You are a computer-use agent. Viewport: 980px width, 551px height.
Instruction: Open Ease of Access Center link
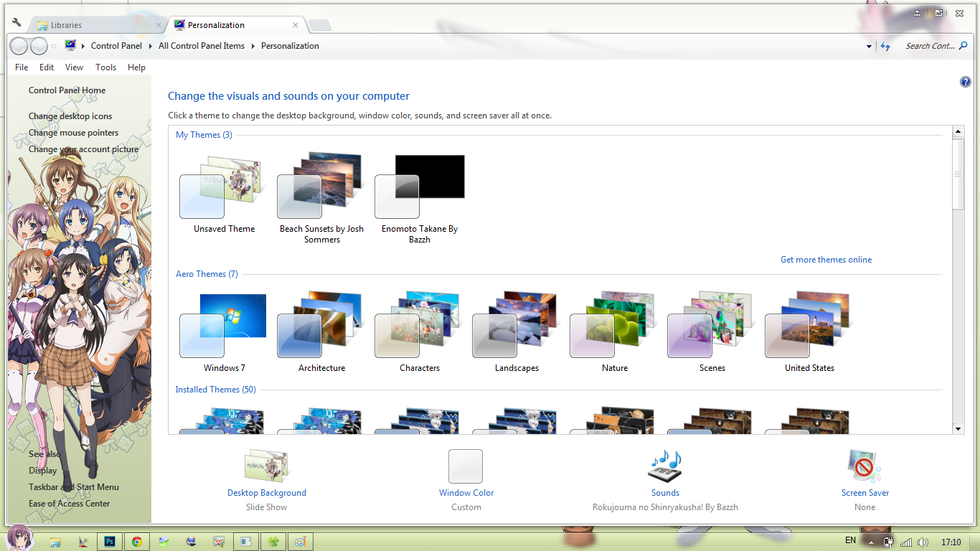tap(70, 504)
